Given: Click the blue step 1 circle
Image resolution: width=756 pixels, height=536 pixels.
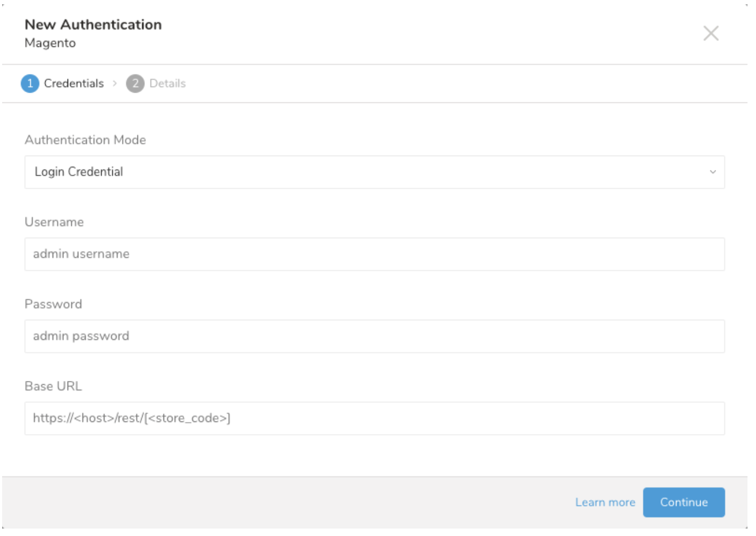Looking at the screenshot, I should tap(30, 84).
